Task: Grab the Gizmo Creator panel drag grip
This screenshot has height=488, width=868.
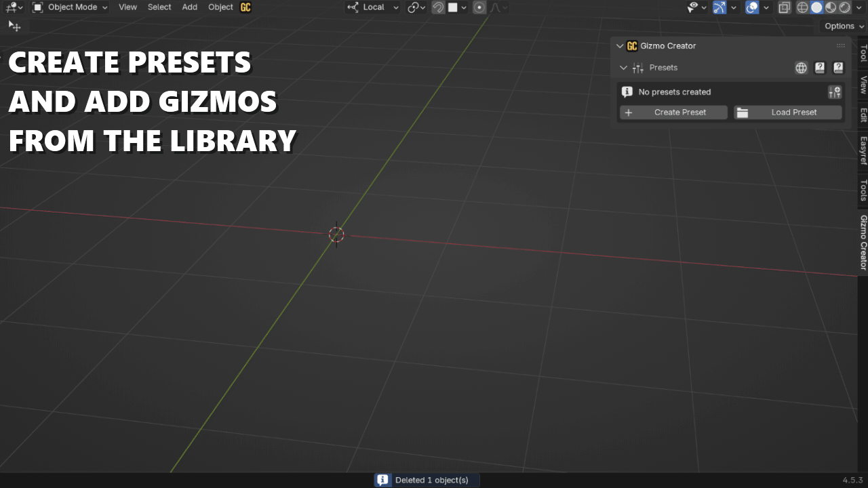Action: (841, 46)
